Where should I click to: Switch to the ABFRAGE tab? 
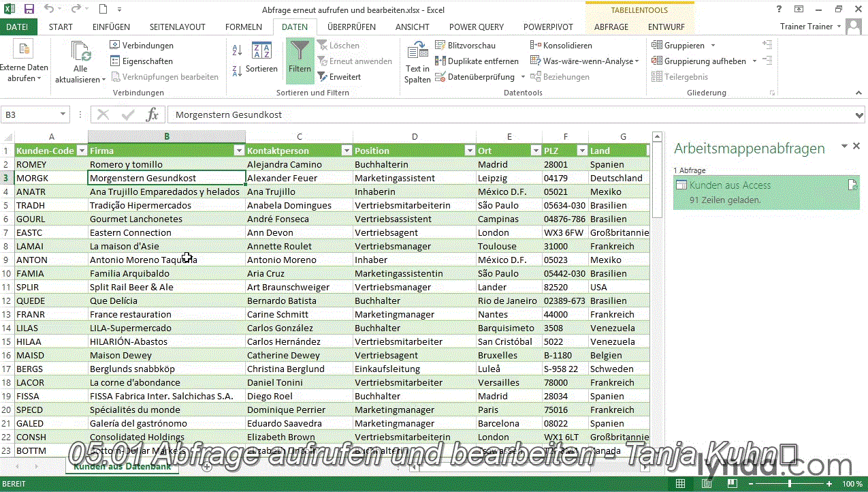[x=611, y=27]
